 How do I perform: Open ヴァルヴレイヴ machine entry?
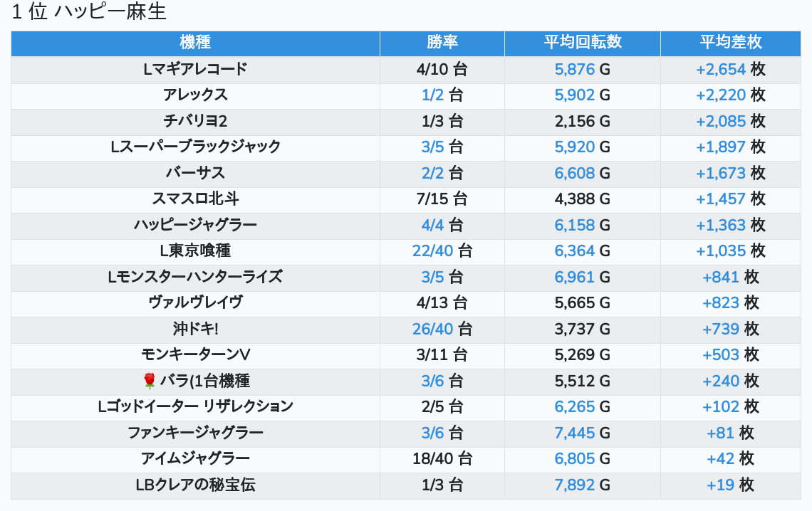pyautogui.click(x=195, y=303)
